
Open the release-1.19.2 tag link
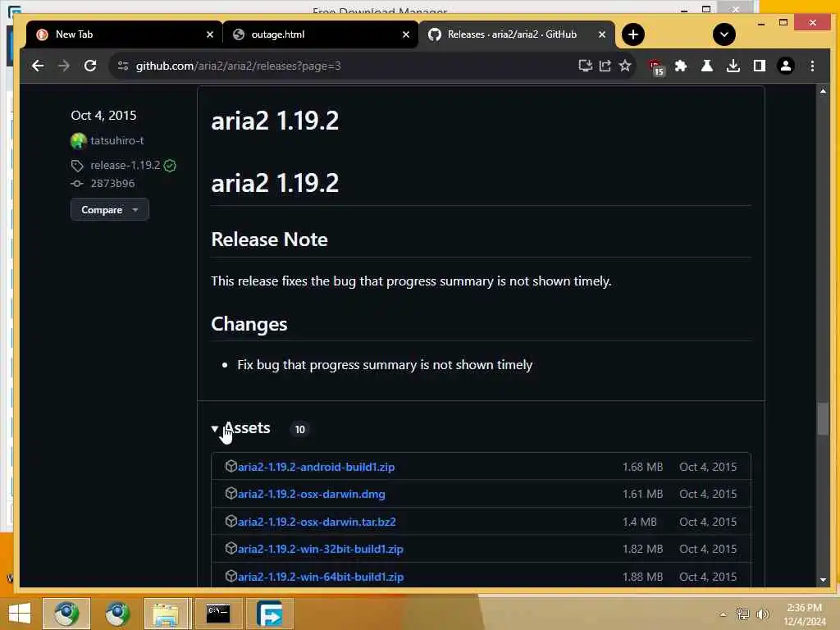125,165
